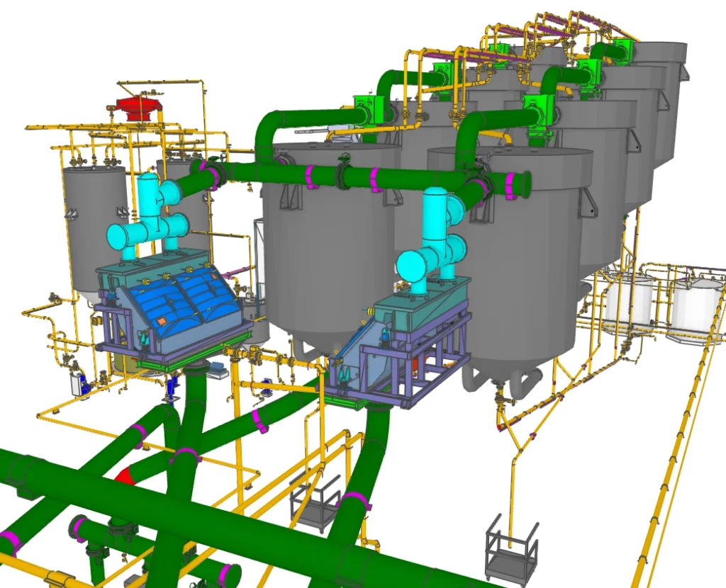Click the red triangular fitting on green pipe
This screenshot has height=588, width=726.
[x=125, y=476]
